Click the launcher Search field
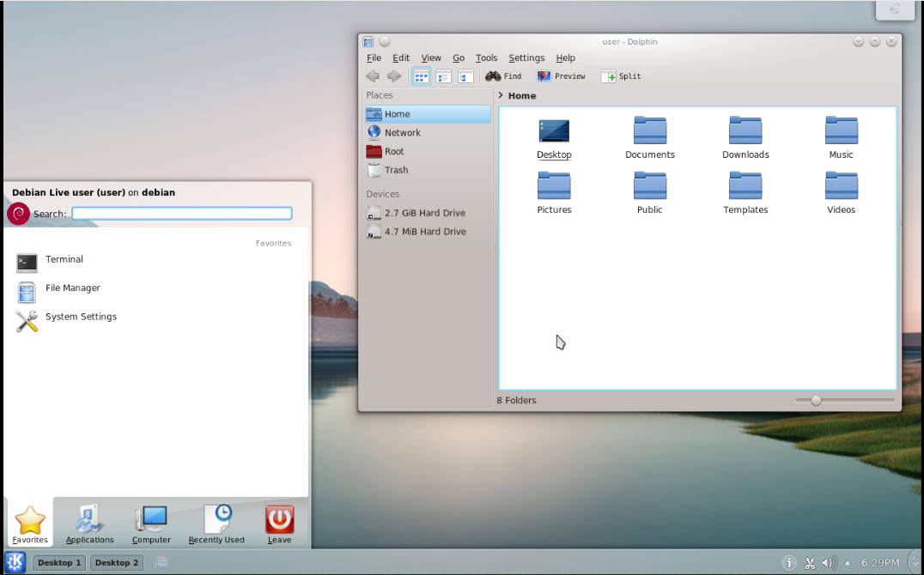 [181, 214]
